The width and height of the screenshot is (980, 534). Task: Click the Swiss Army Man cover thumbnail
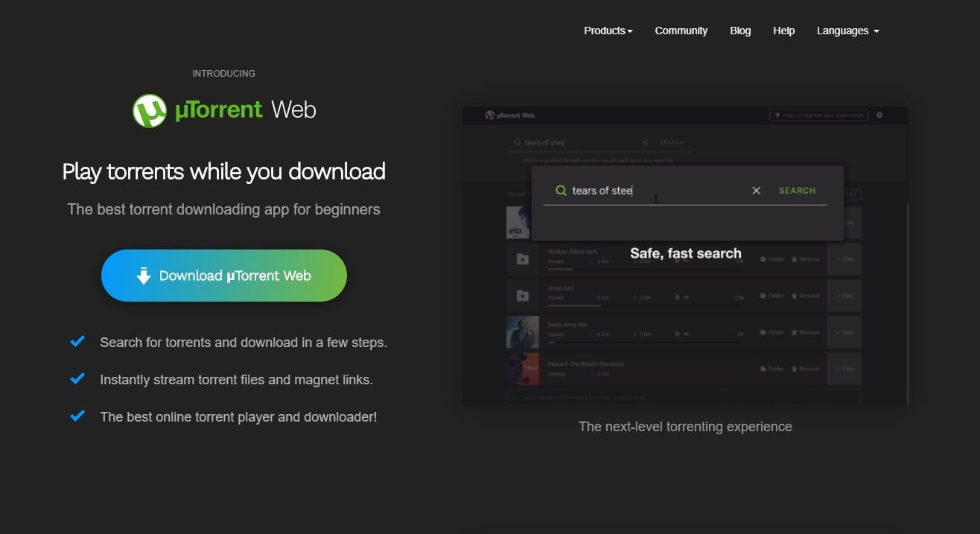coord(522,332)
